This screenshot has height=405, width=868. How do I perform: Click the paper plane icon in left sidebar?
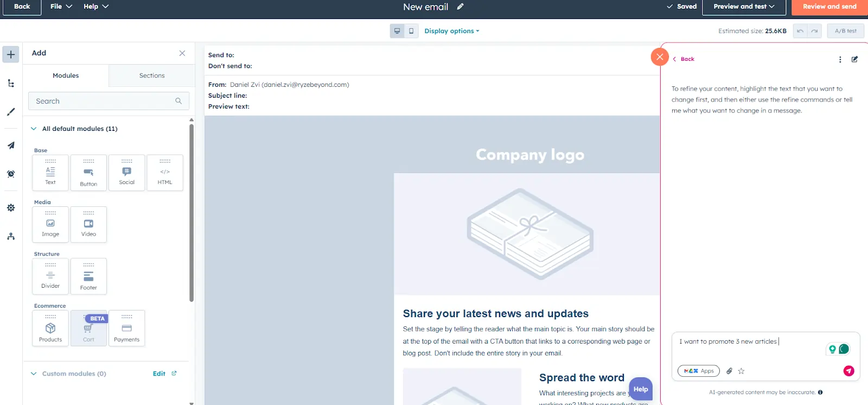[x=11, y=145]
